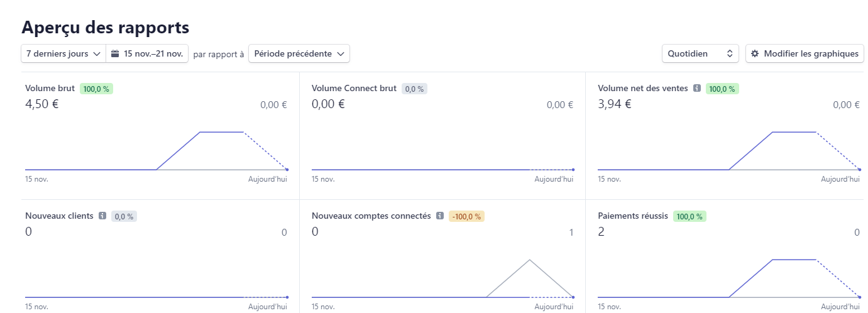Screen dimensions: 868x313
Task: Open the Quotidien interval selector
Action: click(x=700, y=54)
